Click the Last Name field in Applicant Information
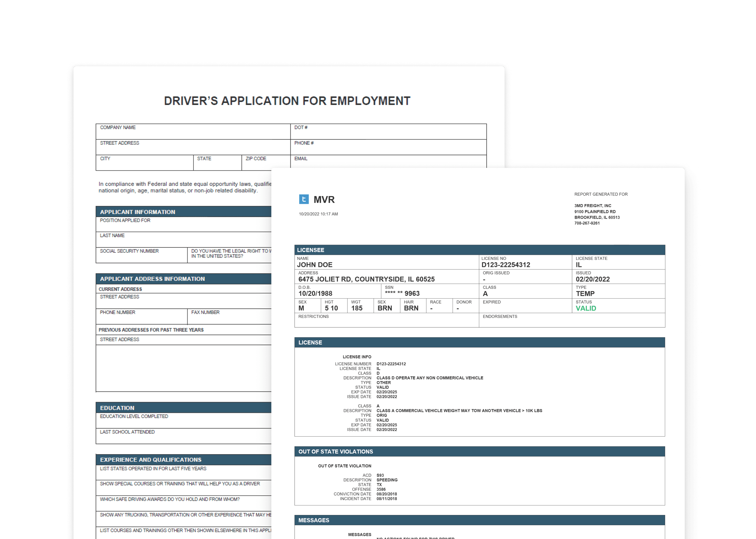 184,240
